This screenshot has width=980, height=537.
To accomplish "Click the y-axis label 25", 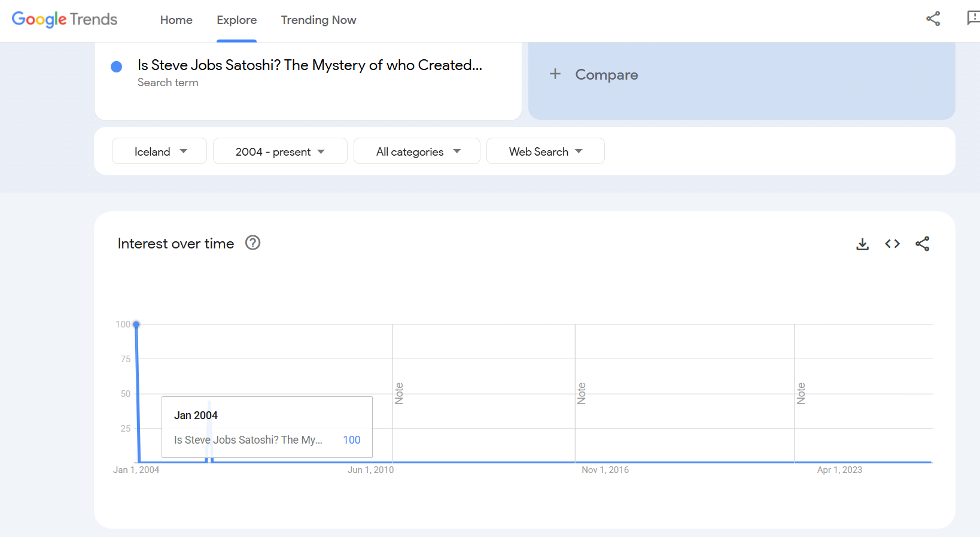I will coord(126,429).
